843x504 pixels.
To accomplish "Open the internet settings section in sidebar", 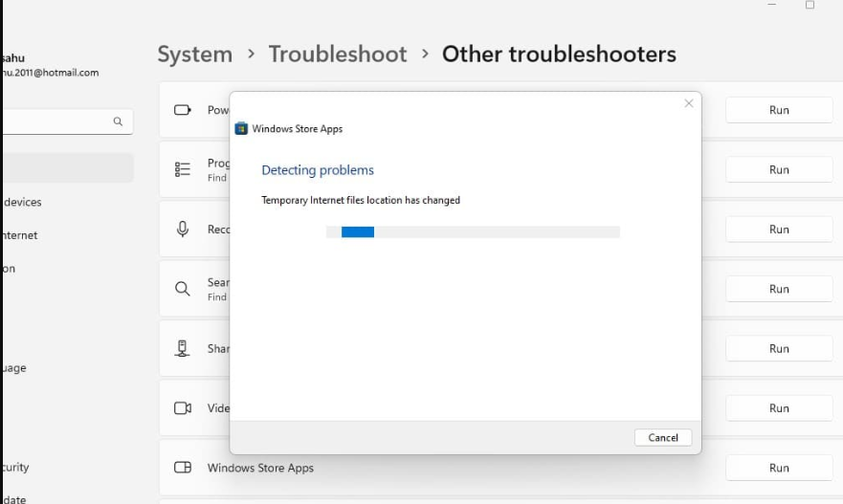I will tap(20, 235).
